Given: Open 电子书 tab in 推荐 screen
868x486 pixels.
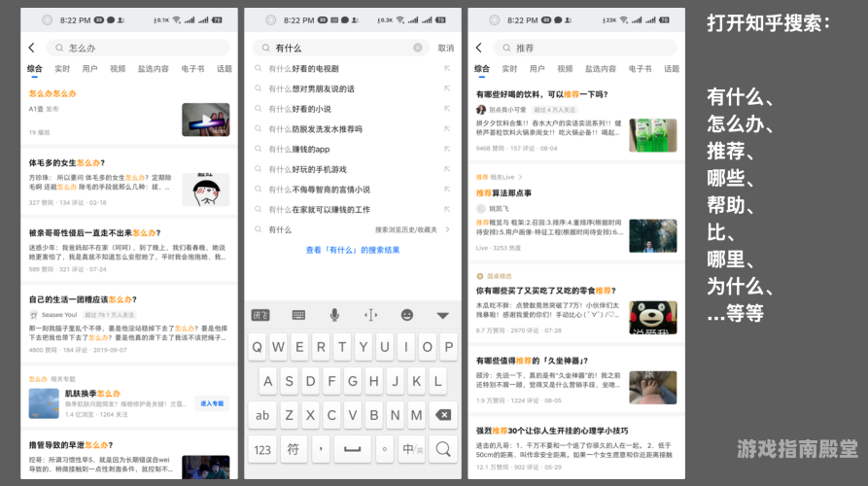Looking at the screenshot, I should pos(640,69).
